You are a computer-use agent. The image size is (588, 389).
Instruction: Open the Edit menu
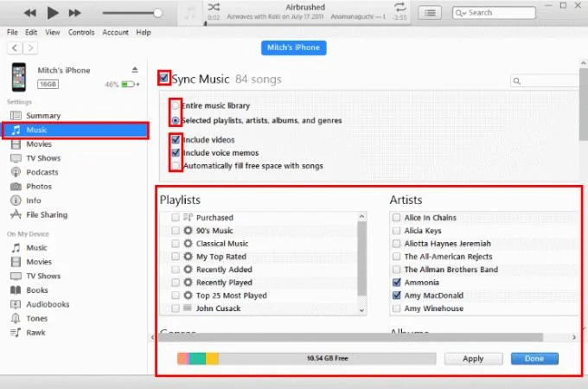[x=31, y=32]
